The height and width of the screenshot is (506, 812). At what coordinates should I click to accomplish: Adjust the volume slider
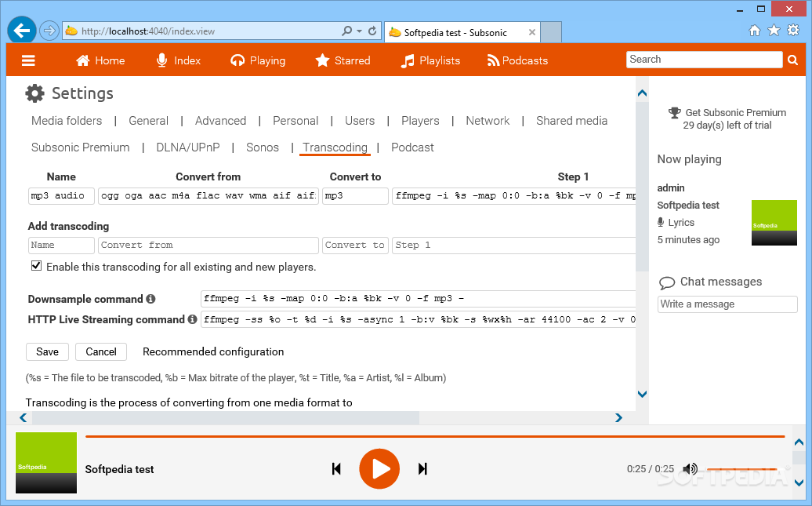point(742,469)
